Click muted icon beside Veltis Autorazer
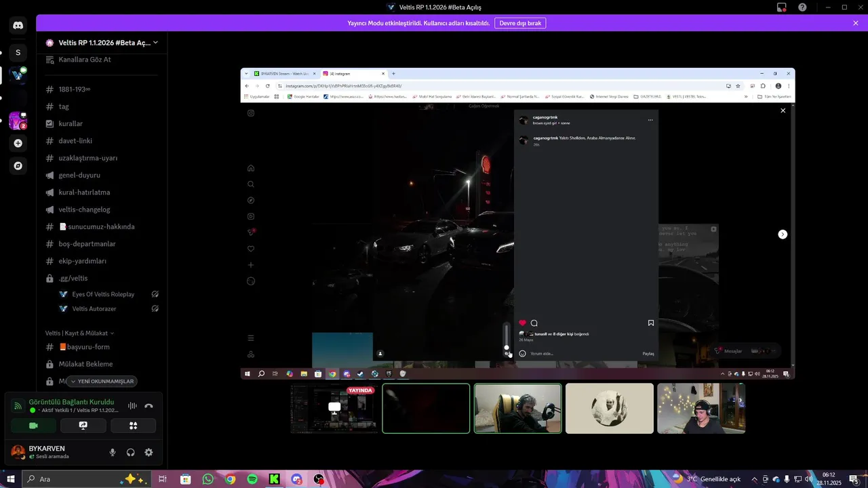The image size is (868, 488). coord(155,308)
